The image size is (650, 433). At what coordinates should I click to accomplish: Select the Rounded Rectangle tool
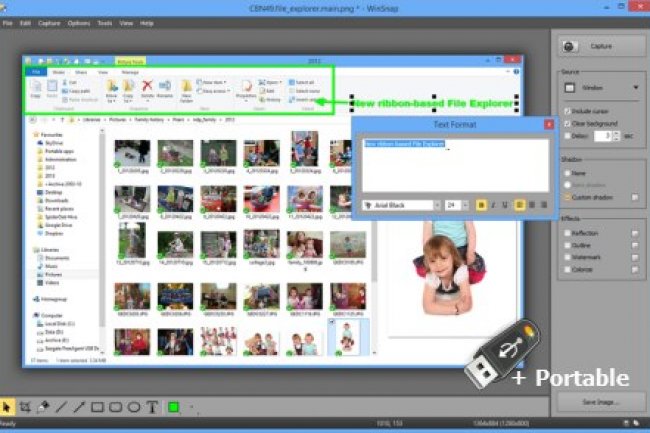click(x=116, y=407)
